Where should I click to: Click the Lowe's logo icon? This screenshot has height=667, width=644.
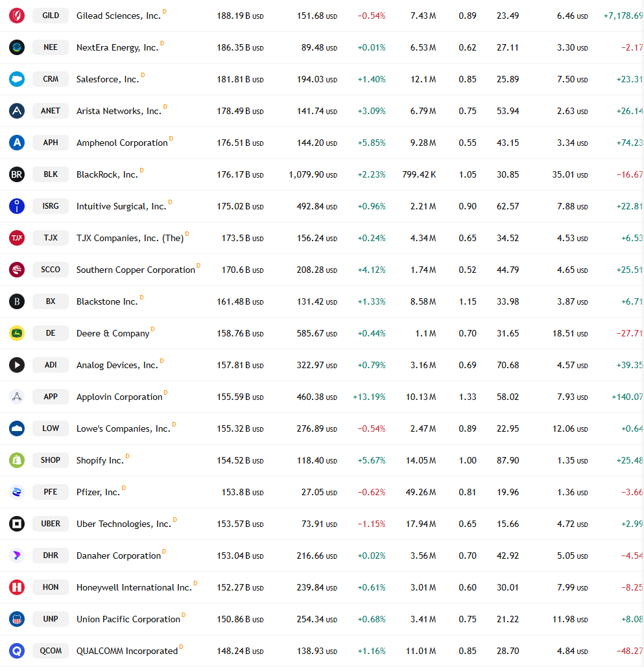[17, 428]
